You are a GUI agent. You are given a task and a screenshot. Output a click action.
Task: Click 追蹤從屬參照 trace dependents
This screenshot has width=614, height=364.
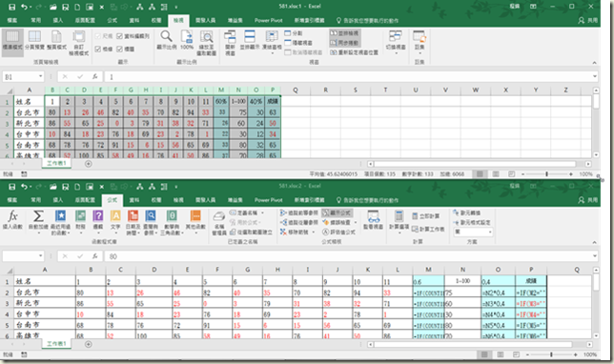[299, 222]
